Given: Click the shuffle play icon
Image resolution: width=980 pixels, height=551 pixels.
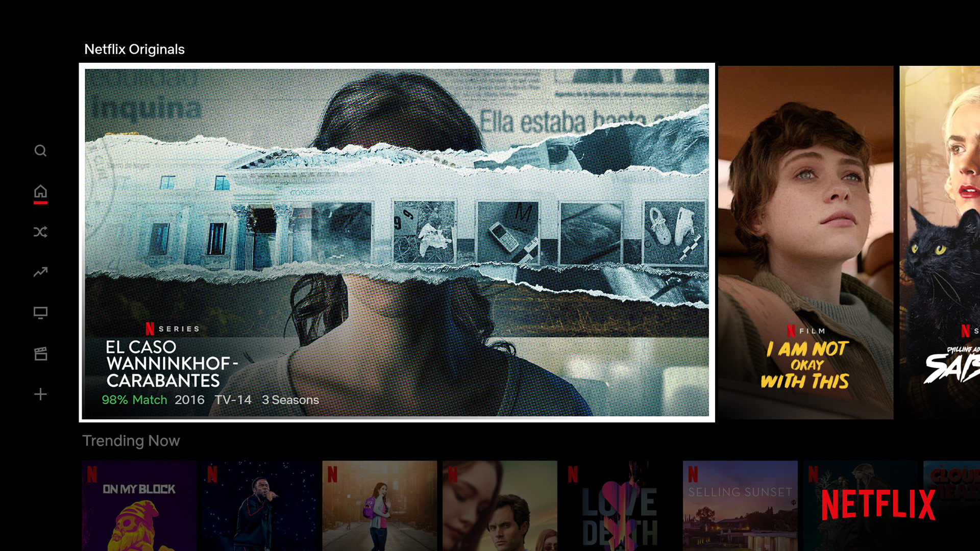Looking at the screenshot, I should pyautogui.click(x=40, y=232).
